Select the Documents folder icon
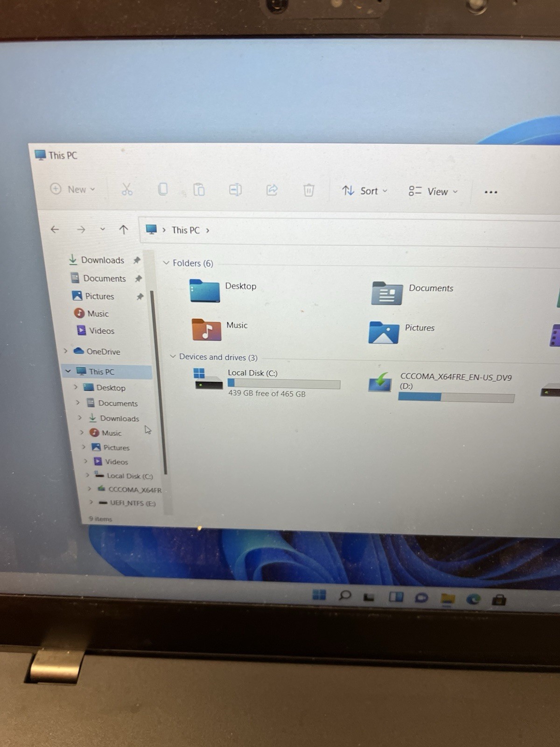Viewport: 560px width, 747px height. pos(386,293)
